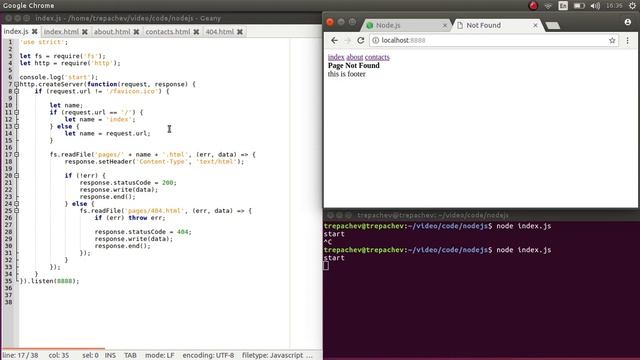Open the Chrome profile icon

pyautogui.click(x=628, y=22)
